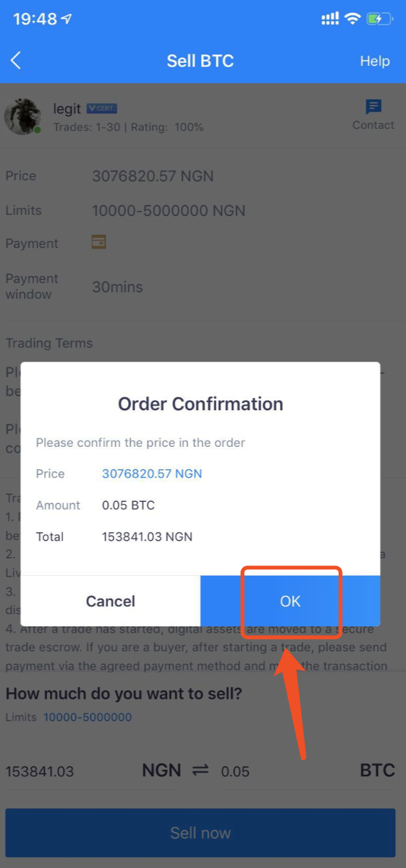Viewport: 406px width, 868px height.
Task: Tap the seller name legit
Action: (67, 110)
